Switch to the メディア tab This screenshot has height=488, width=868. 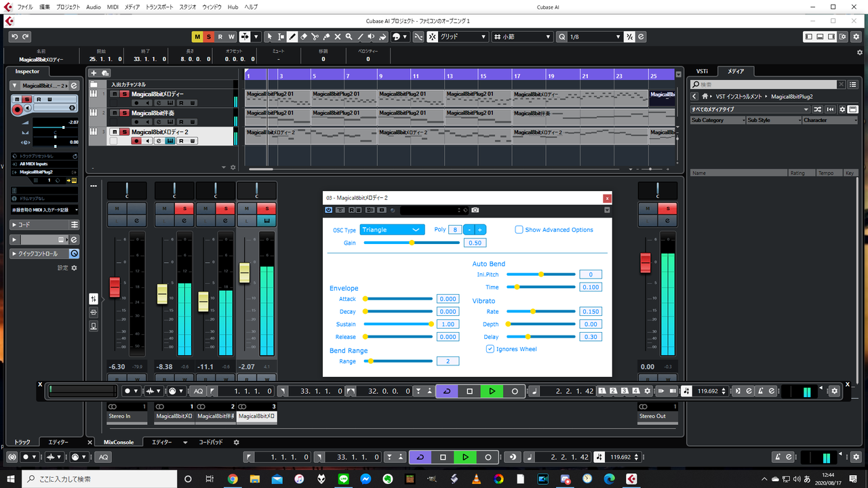tap(736, 71)
